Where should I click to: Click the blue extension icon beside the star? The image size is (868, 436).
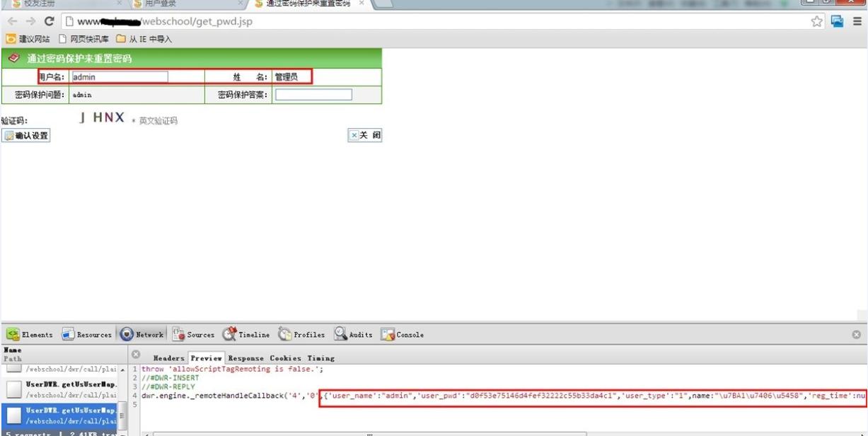pyautogui.click(x=838, y=21)
